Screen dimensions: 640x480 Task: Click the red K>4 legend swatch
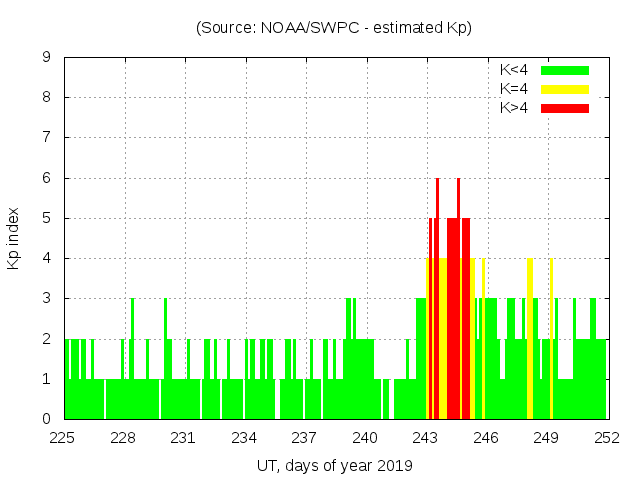pyautogui.click(x=565, y=107)
